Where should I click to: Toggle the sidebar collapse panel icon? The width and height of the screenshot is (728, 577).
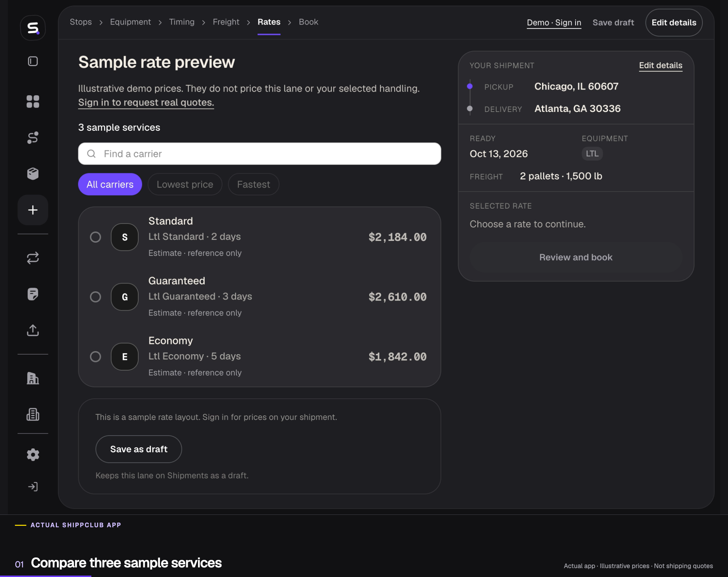[33, 61]
